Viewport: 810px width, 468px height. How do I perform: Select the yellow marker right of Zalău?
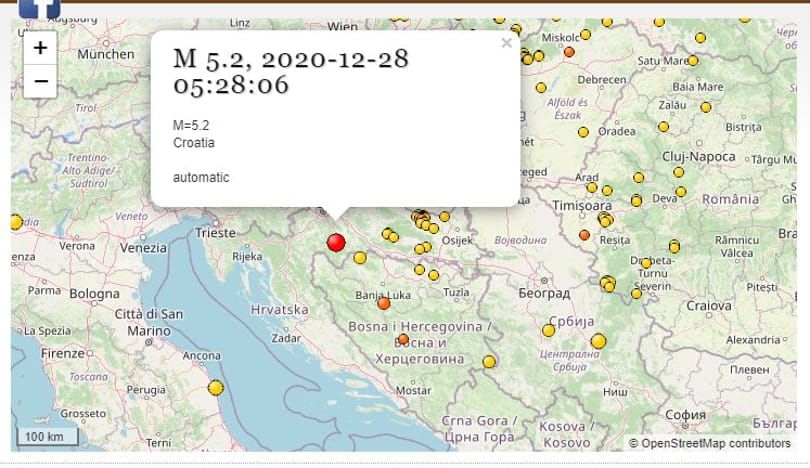[706, 107]
